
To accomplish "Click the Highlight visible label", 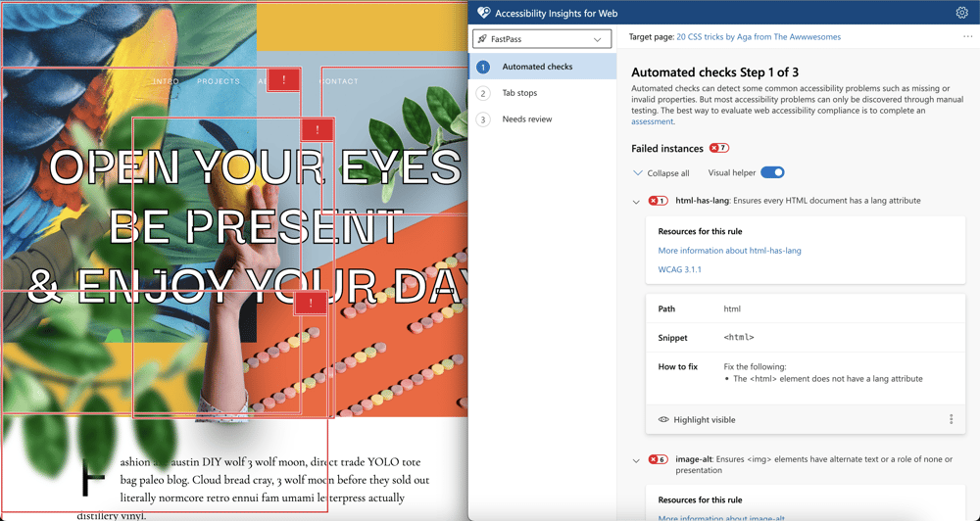I will pos(705,420).
